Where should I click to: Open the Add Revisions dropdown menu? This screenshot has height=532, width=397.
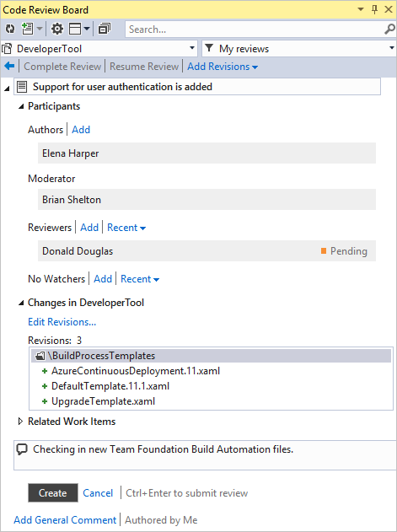[223, 67]
